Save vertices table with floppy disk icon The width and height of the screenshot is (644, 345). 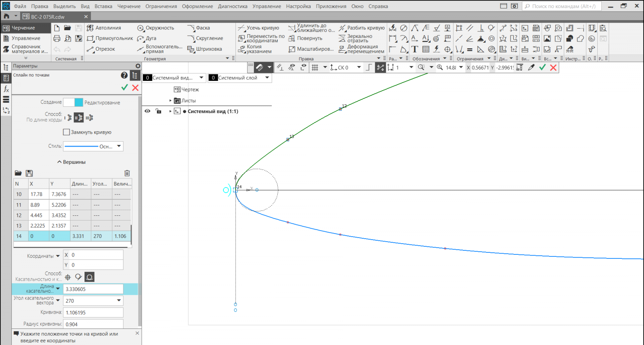29,173
